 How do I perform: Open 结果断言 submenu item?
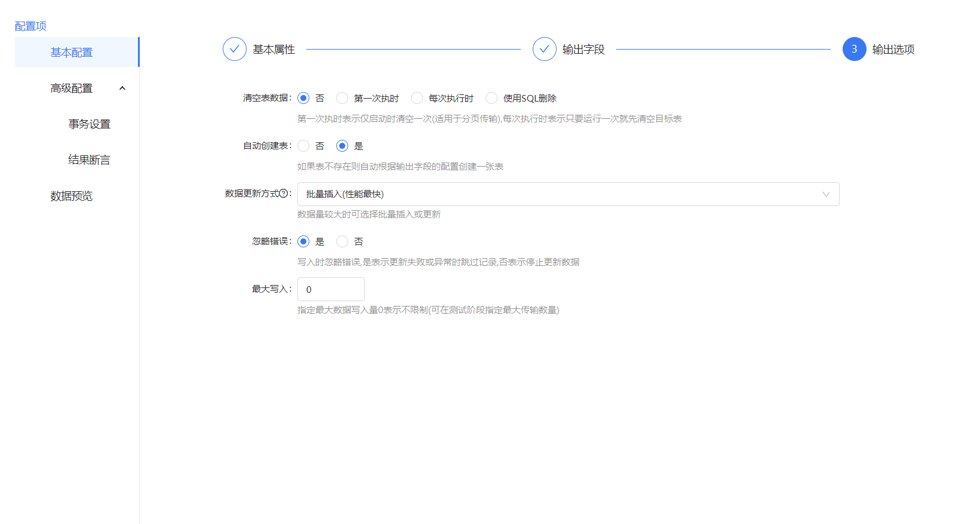[90, 160]
